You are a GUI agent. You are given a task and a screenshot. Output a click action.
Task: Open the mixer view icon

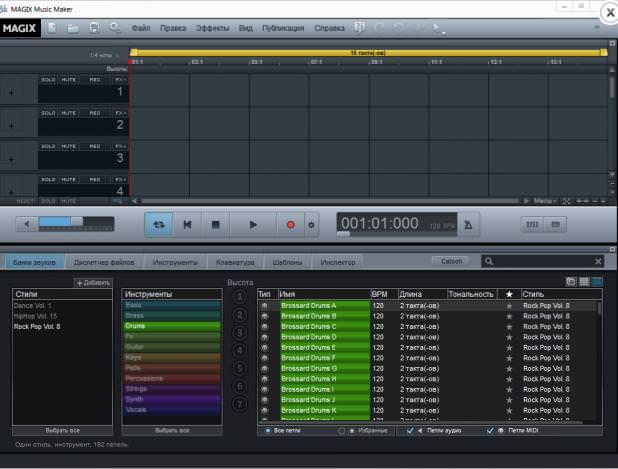pyautogui.click(x=532, y=225)
